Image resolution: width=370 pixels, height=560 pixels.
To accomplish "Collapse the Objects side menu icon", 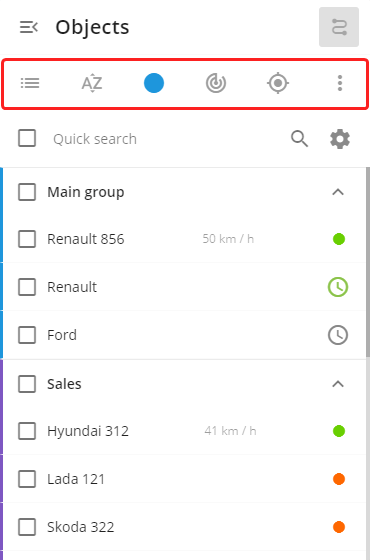I will click(29, 27).
